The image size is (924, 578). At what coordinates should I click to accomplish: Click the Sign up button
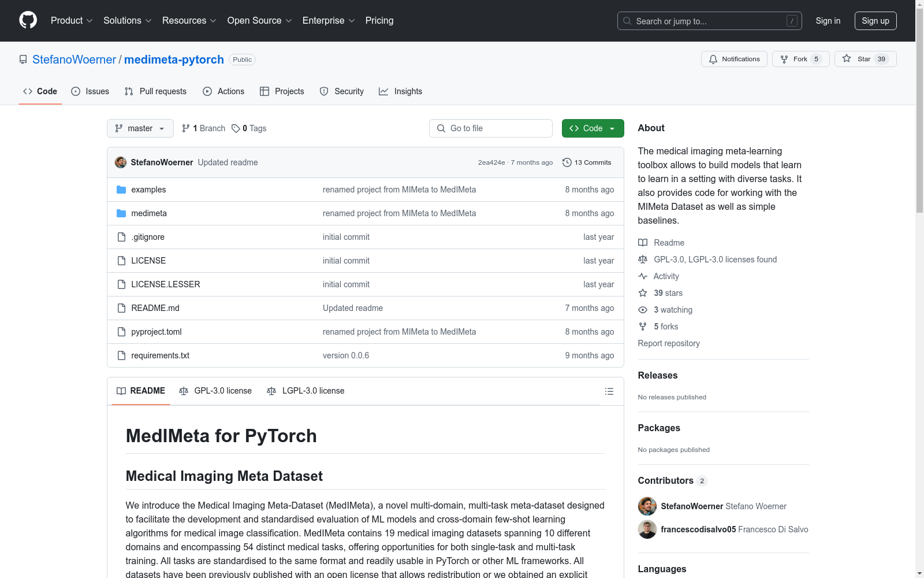pos(875,21)
